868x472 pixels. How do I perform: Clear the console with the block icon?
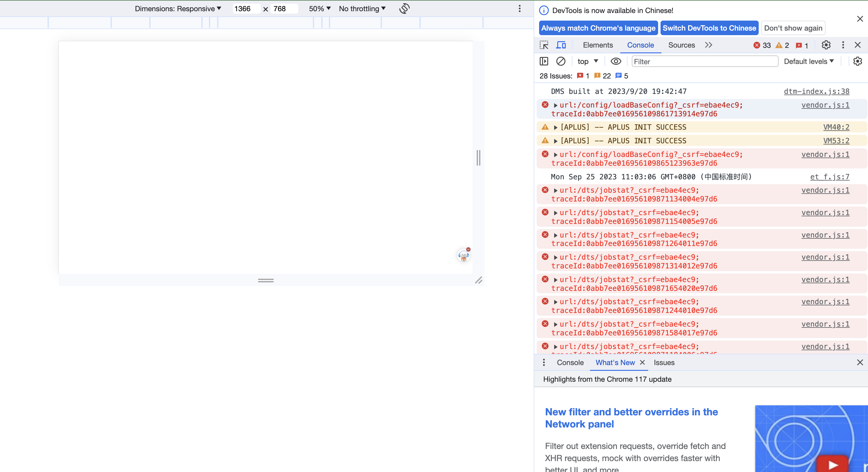[x=561, y=61]
